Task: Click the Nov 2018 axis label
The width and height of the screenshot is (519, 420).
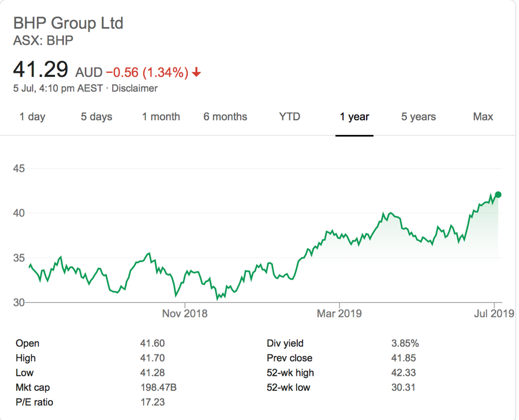Action: pos(185,313)
